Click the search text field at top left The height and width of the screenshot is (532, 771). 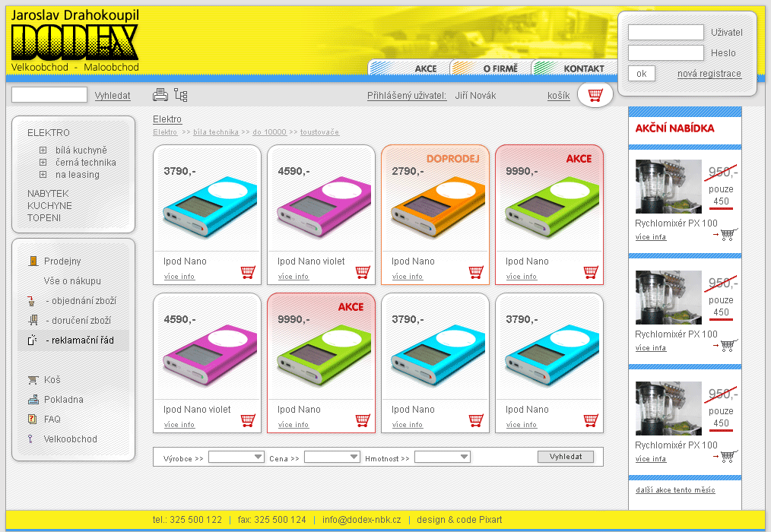click(49, 94)
